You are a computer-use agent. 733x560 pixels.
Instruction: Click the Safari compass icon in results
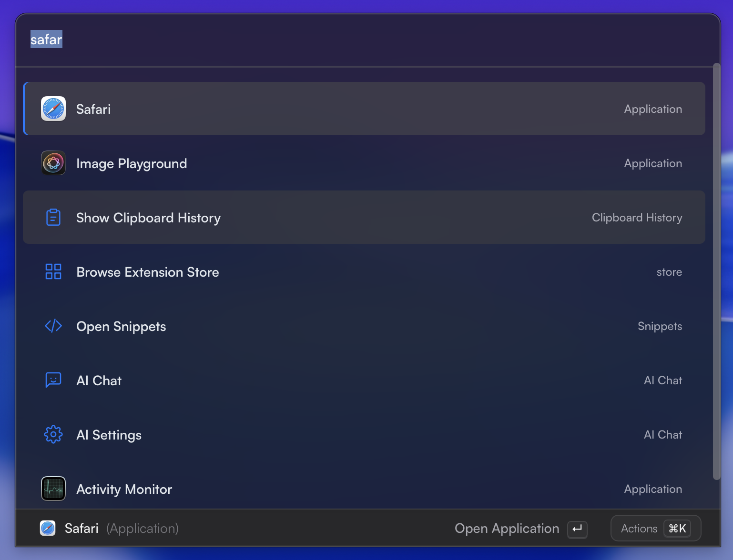click(53, 109)
